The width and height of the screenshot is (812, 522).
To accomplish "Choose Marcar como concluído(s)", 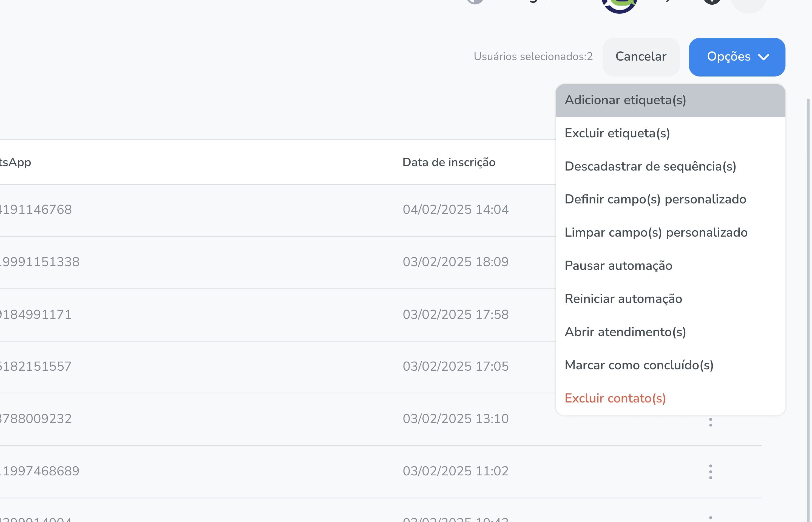I will [x=670, y=365].
